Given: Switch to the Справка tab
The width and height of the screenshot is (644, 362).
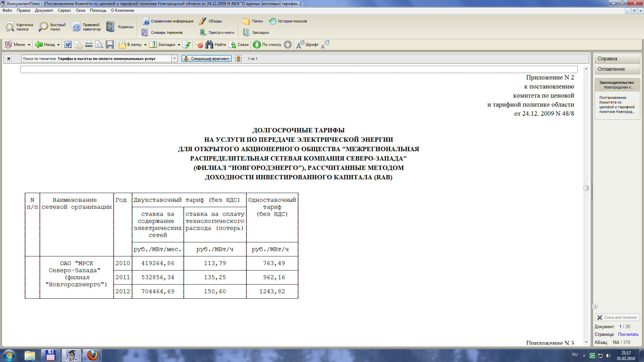Looking at the screenshot, I should [x=617, y=59].
